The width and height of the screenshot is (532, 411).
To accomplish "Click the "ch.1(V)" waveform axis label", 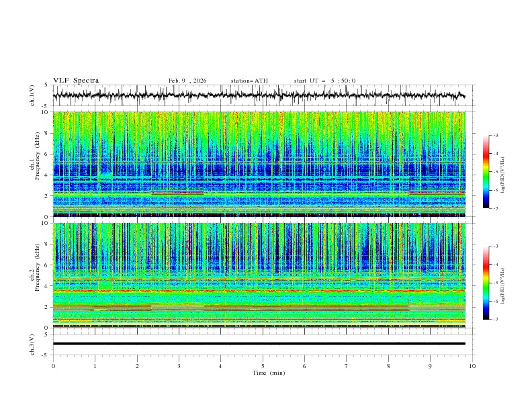I will (x=32, y=96).
